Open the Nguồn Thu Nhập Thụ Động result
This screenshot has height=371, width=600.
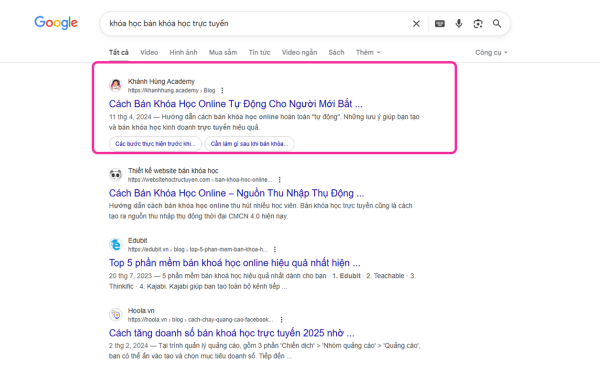click(236, 193)
